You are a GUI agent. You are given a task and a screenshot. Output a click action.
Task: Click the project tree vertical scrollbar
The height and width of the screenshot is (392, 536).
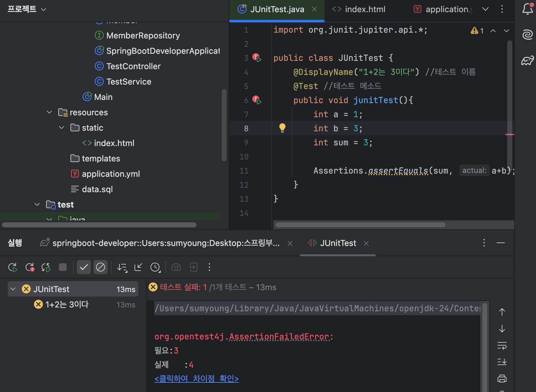pyautogui.click(x=224, y=125)
